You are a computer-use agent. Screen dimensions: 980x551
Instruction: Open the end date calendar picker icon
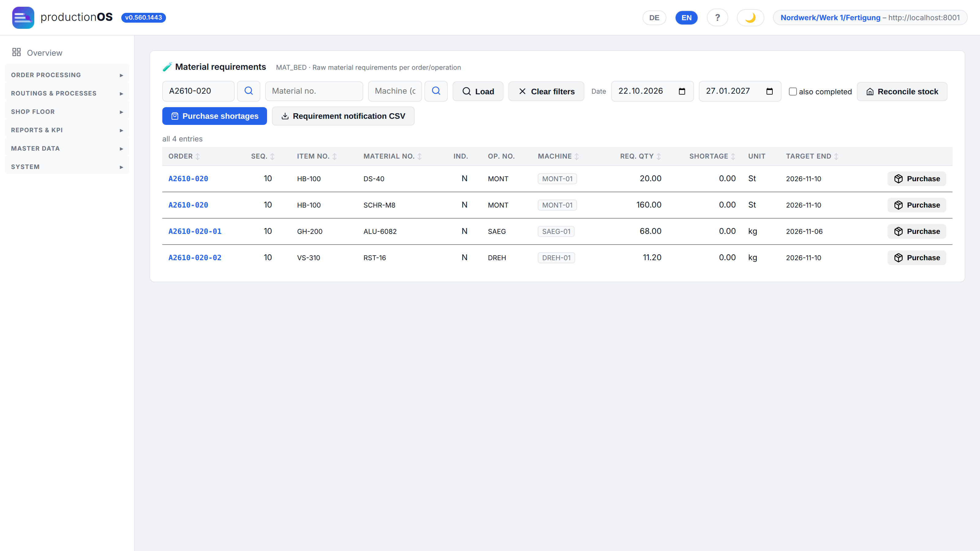[x=769, y=91]
